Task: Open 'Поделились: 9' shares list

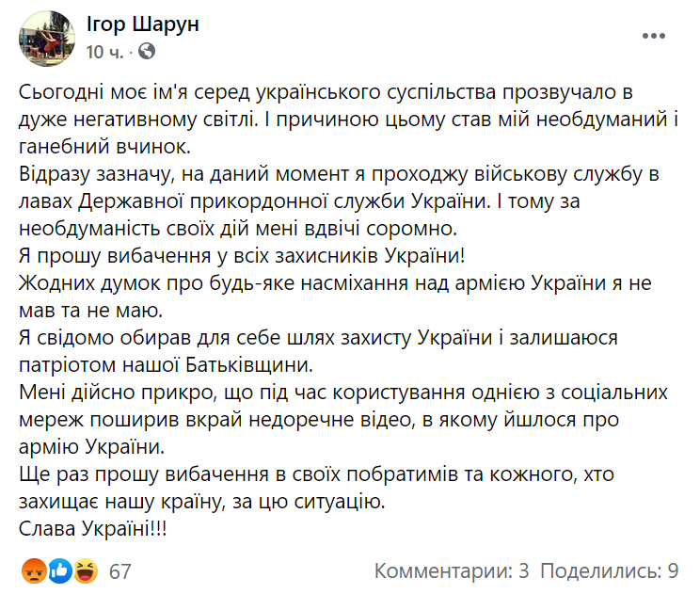Action: pos(610,570)
